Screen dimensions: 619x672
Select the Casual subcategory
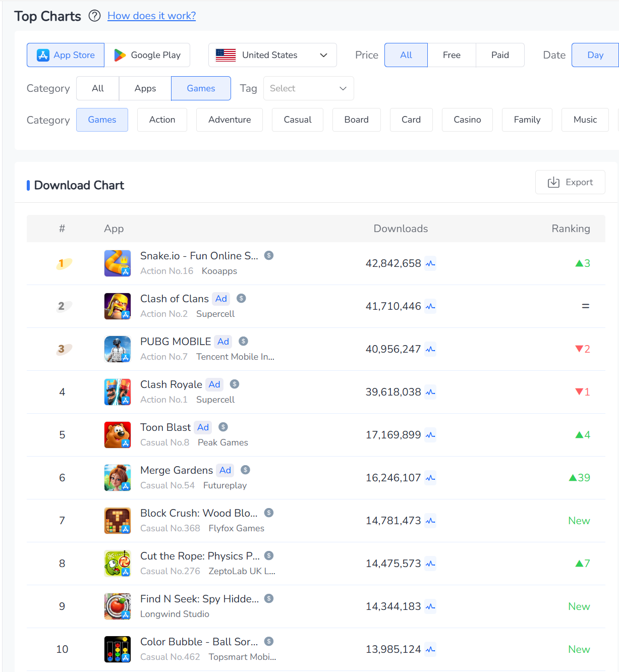pos(298,120)
